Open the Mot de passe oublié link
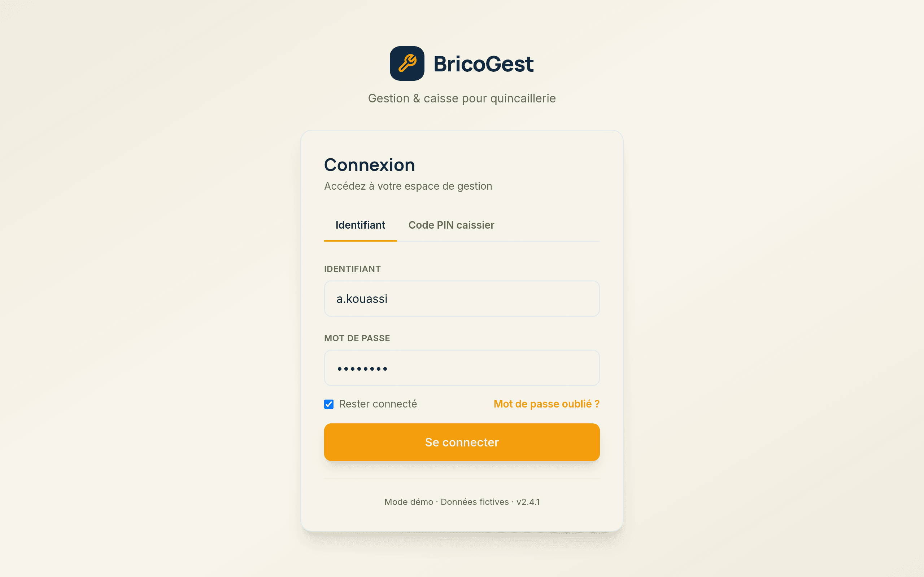 [x=546, y=404]
